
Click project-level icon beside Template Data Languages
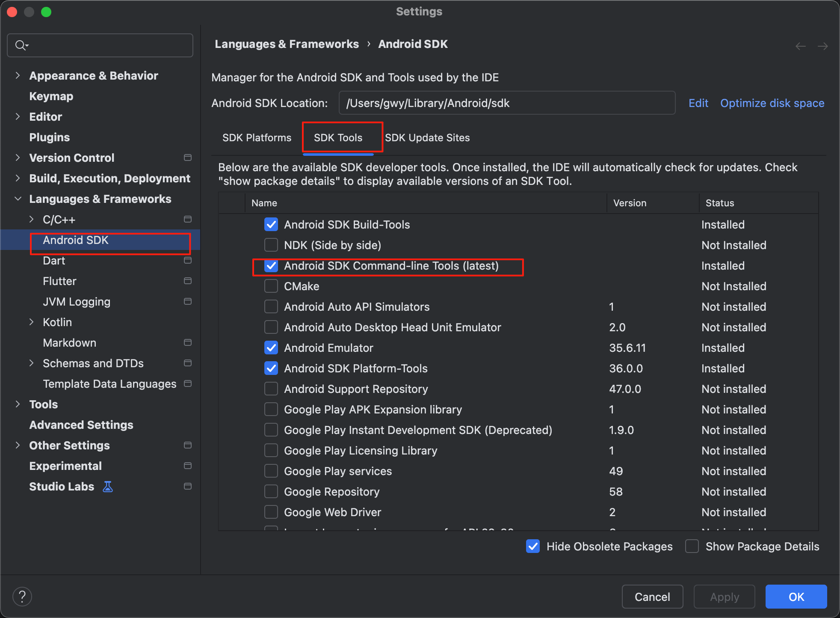pyautogui.click(x=187, y=383)
